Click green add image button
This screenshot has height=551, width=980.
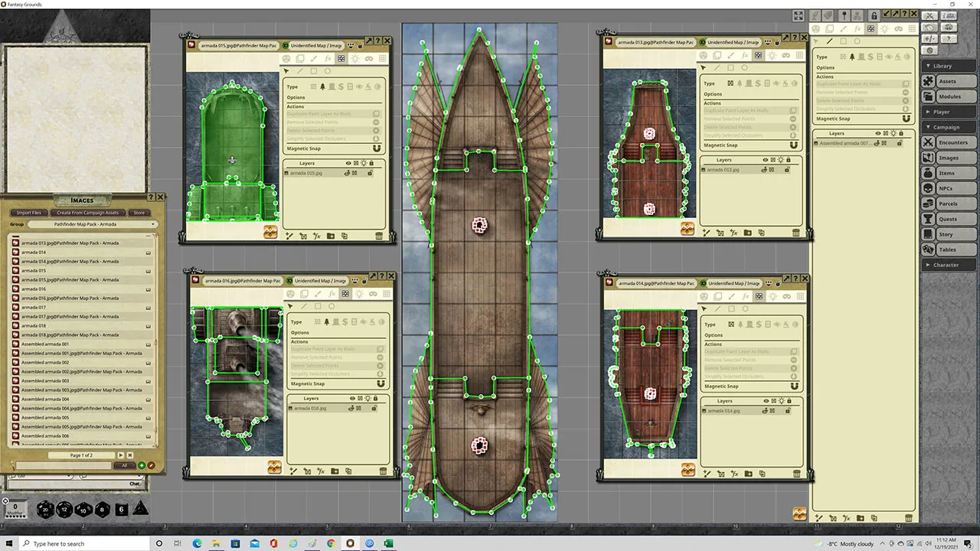142,465
